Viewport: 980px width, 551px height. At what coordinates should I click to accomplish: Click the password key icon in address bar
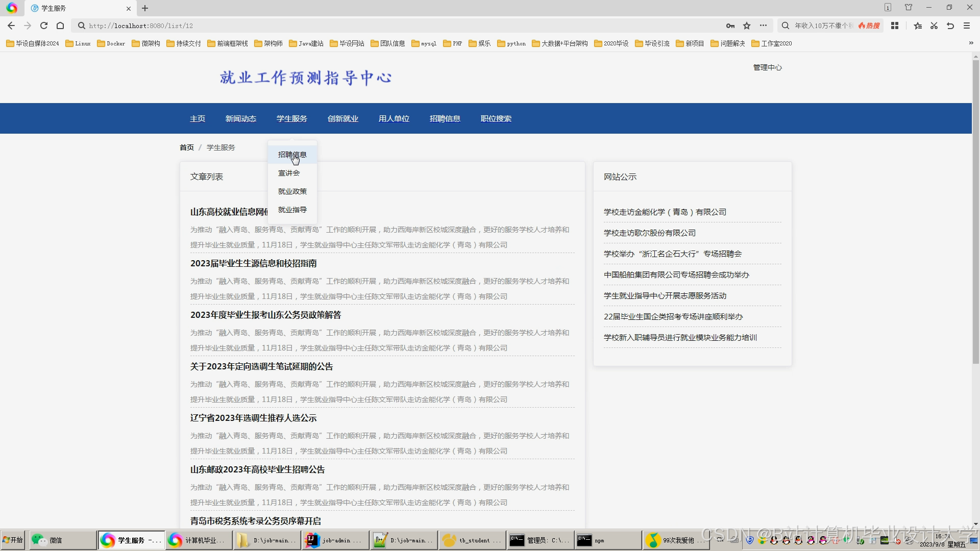730,26
